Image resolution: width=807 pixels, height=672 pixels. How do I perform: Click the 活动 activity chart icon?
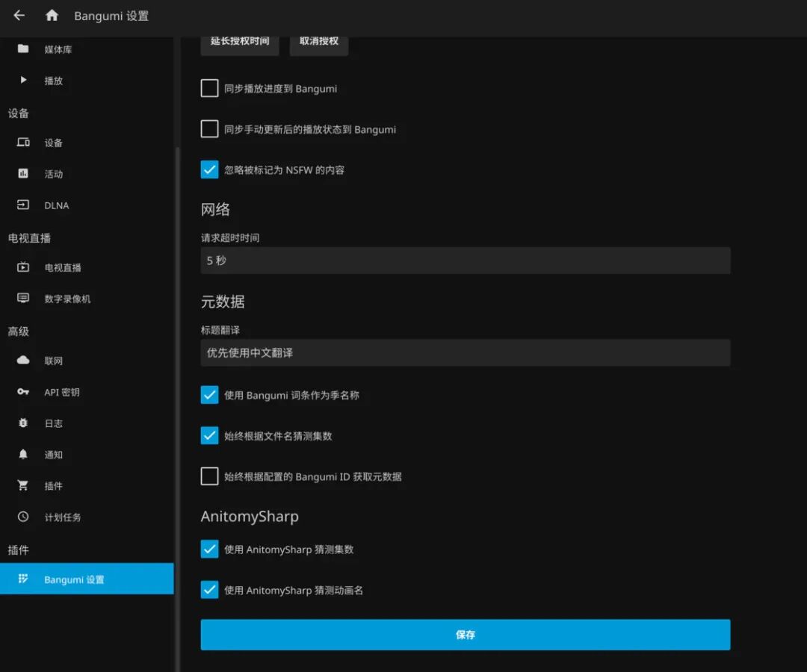[x=23, y=173]
